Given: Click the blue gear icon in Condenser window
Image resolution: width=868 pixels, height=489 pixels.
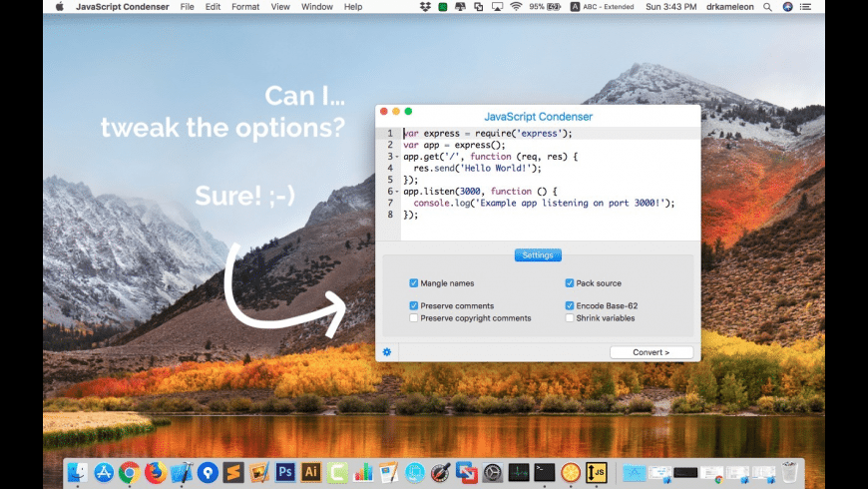Looking at the screenshot, I should (387, 352).
